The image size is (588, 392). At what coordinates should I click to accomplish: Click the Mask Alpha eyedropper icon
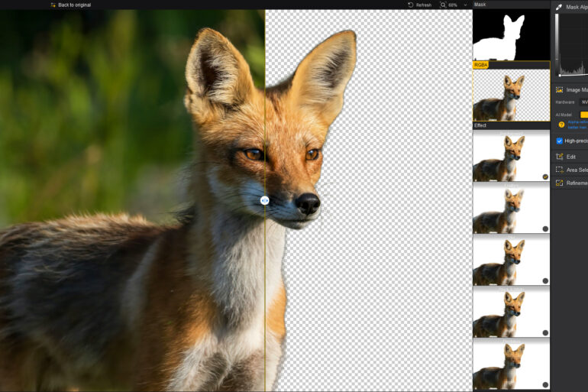tap(559, 7)
